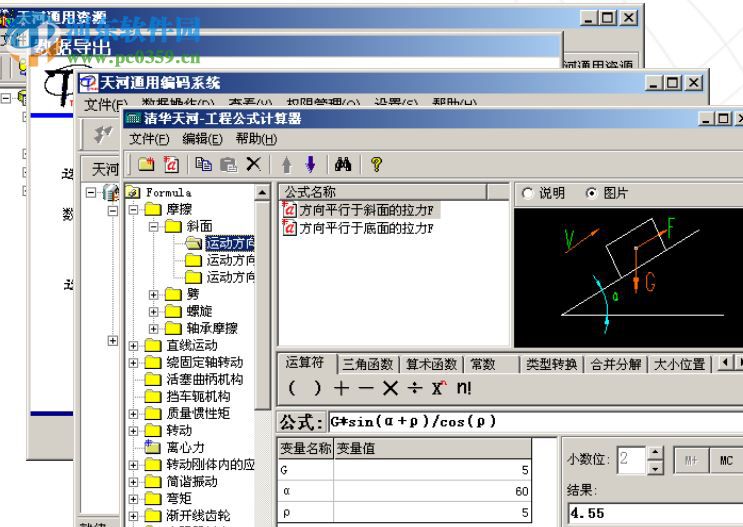Collapse the 摩擦 tree node
The width and height of the screenshot is (743, 527).
(134, 209)
